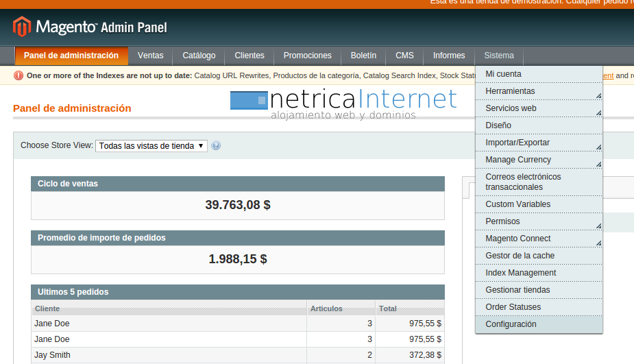Open the Catálogo menu

pyautogui.click(x=199, y=56)
